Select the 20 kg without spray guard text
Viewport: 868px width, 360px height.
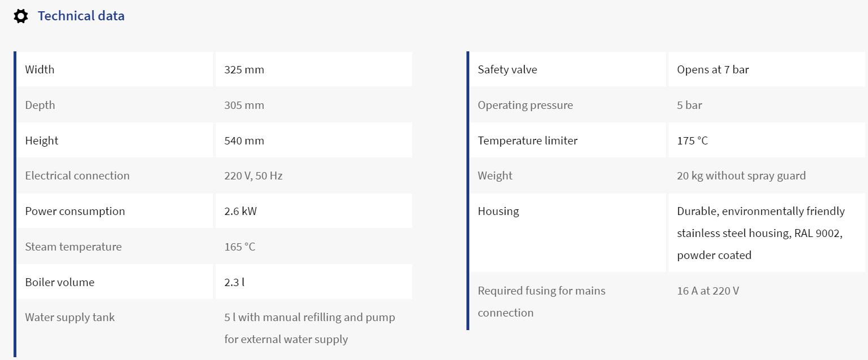(x=741, y=175)
